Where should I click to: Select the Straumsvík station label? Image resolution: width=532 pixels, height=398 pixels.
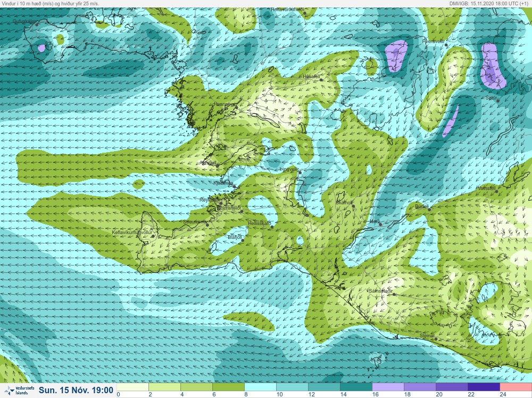tap(195, 222)
